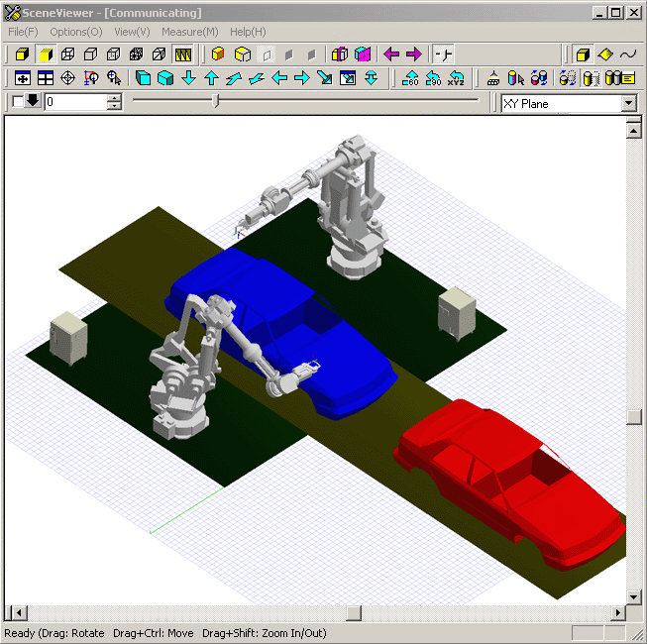
Task: Toggle the yellow striped hatch display button
Action: (x=182, y=54)
